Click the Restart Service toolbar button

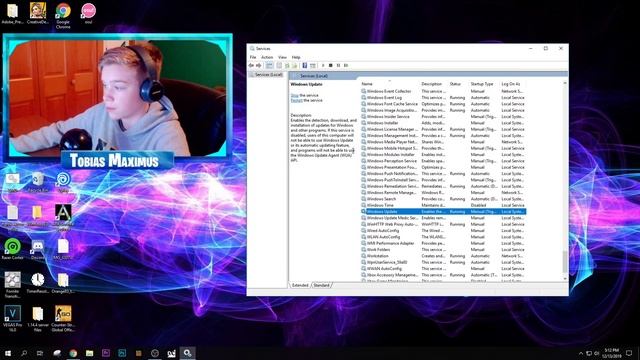coord(346,65)
